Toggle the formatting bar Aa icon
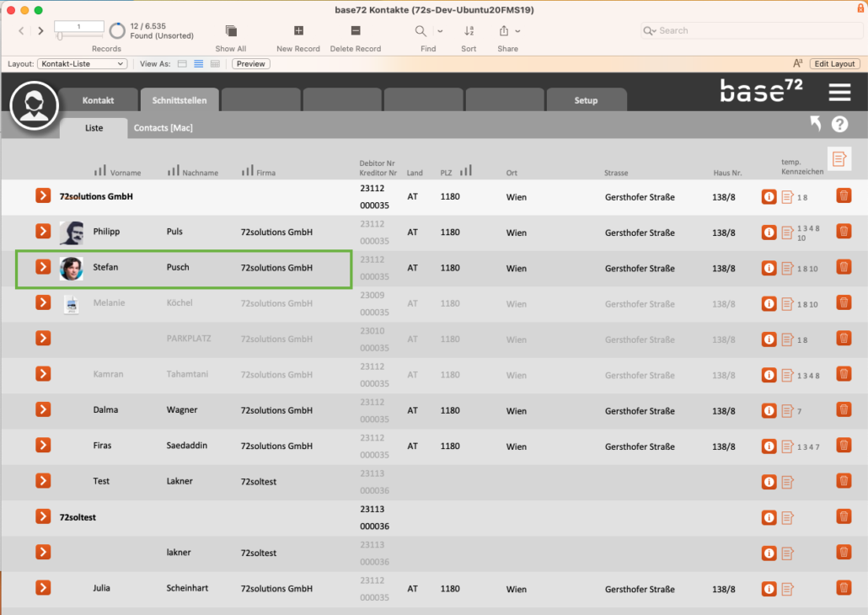This screenshot has height=615, width=868. [x=798, y=64]
